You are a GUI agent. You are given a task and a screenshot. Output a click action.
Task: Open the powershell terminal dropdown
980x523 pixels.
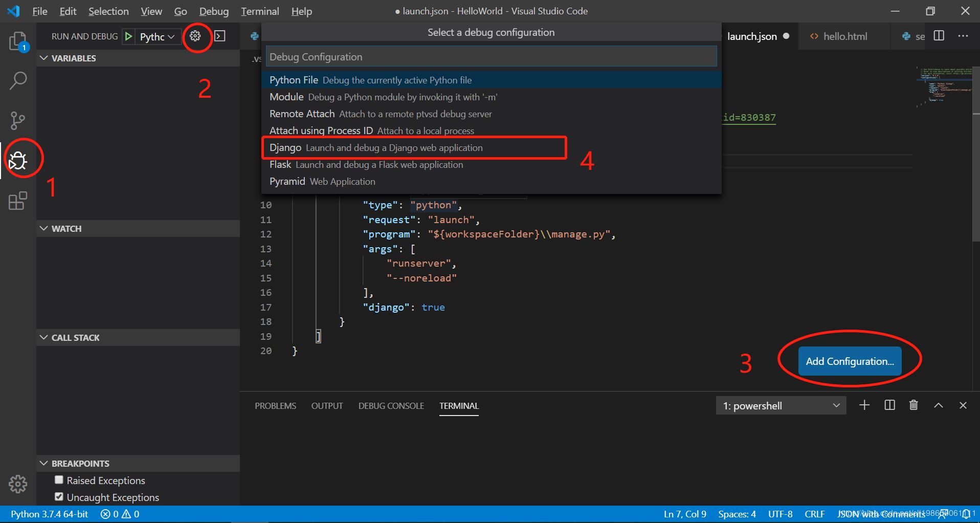pos(781,406)
